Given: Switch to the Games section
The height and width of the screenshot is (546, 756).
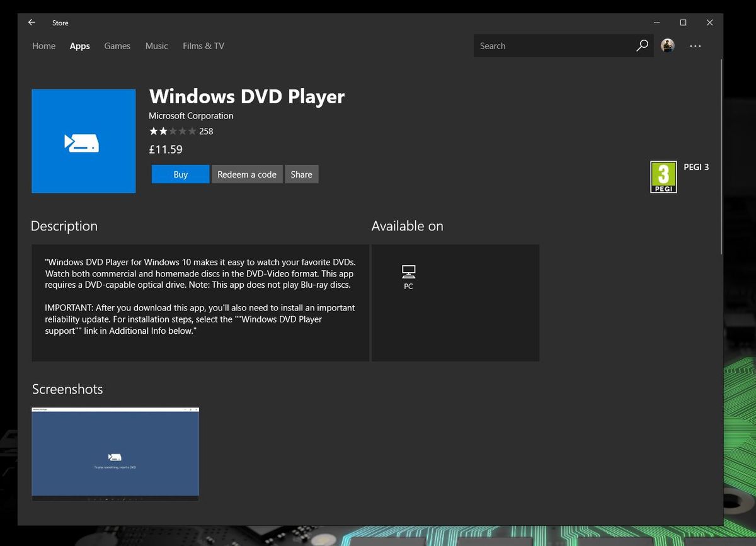Looking at the screenshot, I should coord(117,45).
